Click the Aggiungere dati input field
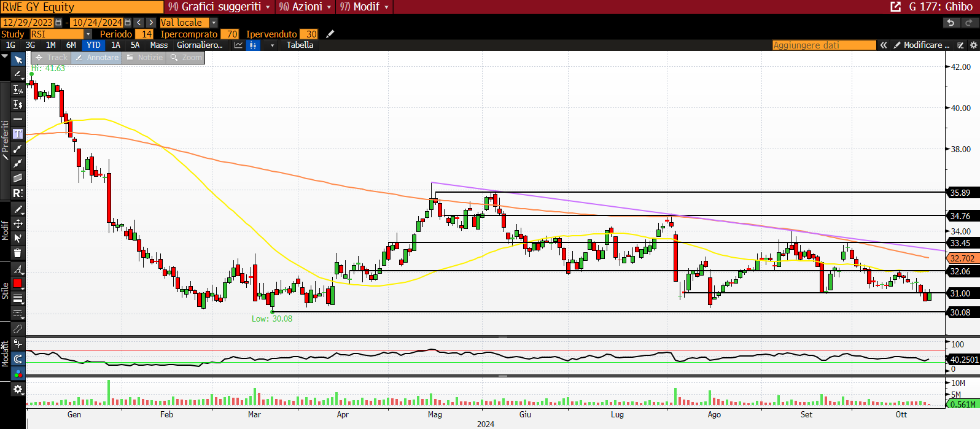The image size is (980, 429). click(824, 45)
